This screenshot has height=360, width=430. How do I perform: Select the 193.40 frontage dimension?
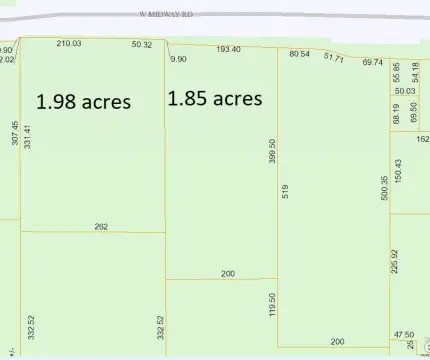[x=228, y=49]
